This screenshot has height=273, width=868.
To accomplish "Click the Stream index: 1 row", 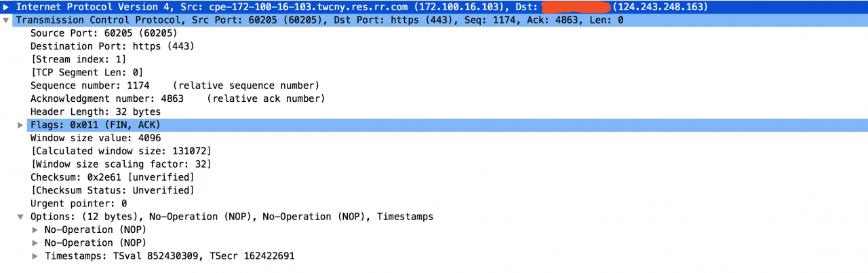I will click(78, 59).
